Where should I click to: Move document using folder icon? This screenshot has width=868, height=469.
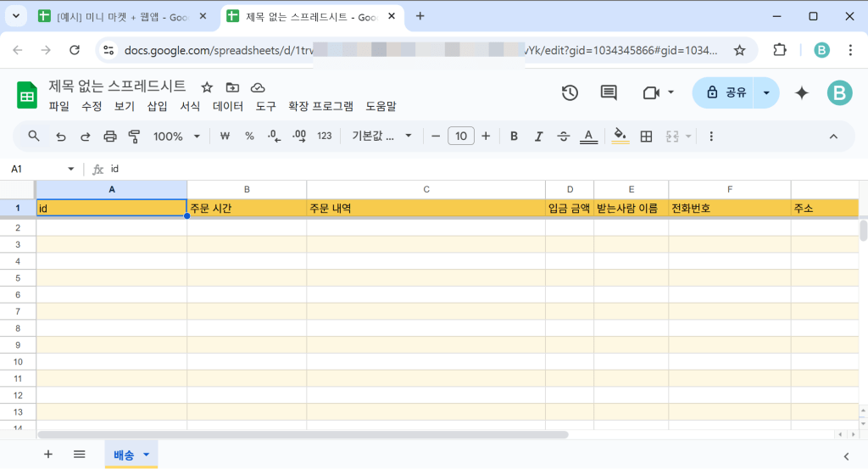(232, 87)
